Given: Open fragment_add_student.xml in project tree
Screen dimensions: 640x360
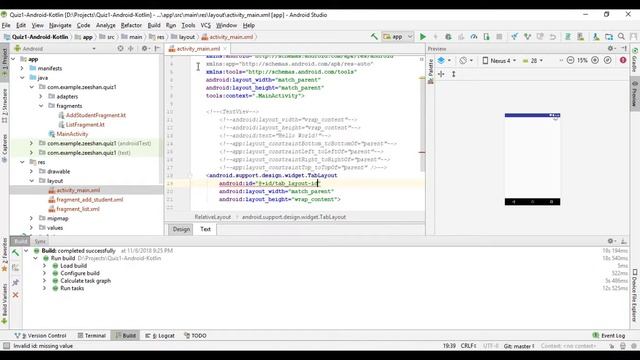Looking at the screenshot, I should coord(90,200).
